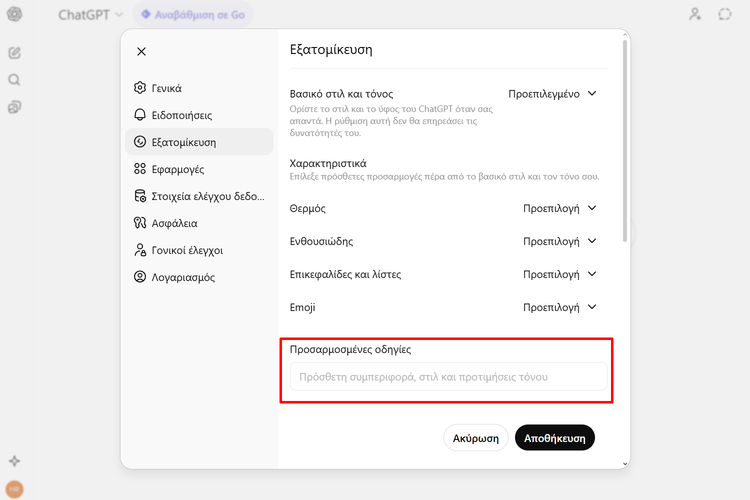This screenshot has height=500, width=750.
Task: Click the sparkle icon above avatar
Action: click(14, 461)
